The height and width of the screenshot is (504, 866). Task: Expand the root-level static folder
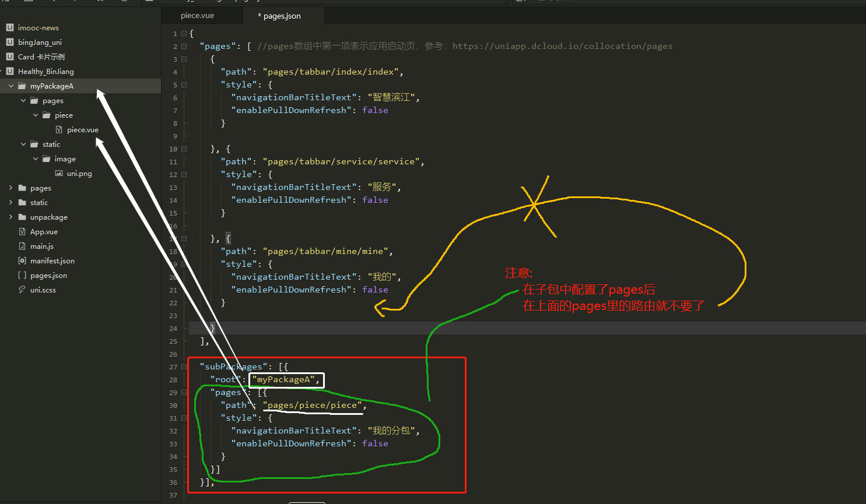tap(11, 202)
